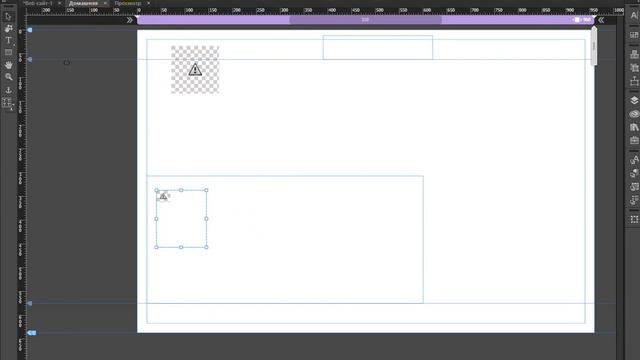Image resolution: width=640 pixels, height=360 pixels.
Task: Open the Layers panel icon
Action: 634,100
